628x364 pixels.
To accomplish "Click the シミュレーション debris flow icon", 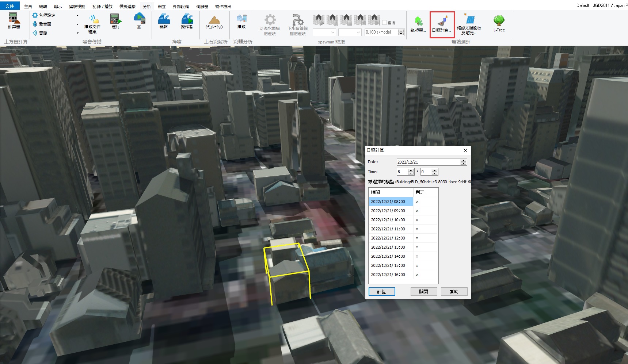I will (x=214, y=21).
